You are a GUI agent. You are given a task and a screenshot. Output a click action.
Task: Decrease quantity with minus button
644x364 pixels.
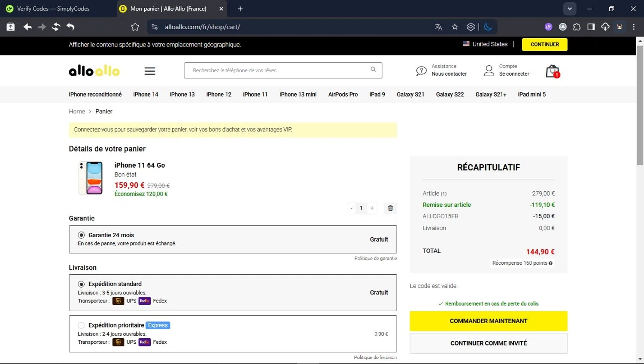coord(351,208)
